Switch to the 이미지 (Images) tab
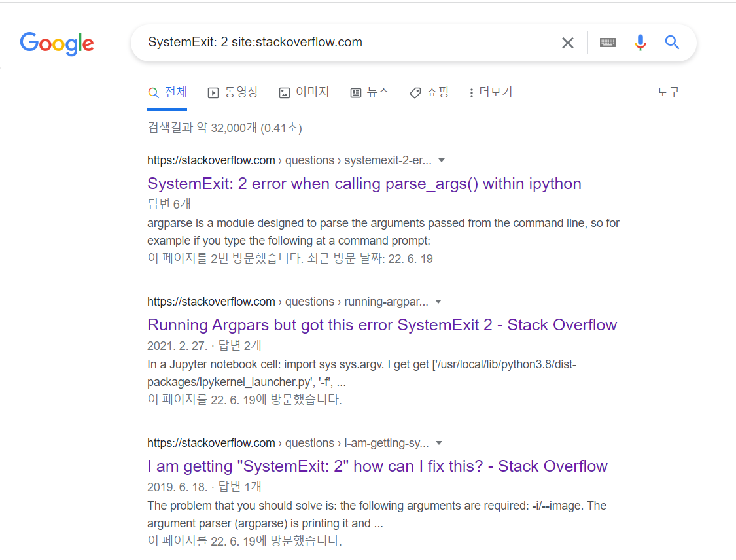736x560 pixels. pos(304,92)
